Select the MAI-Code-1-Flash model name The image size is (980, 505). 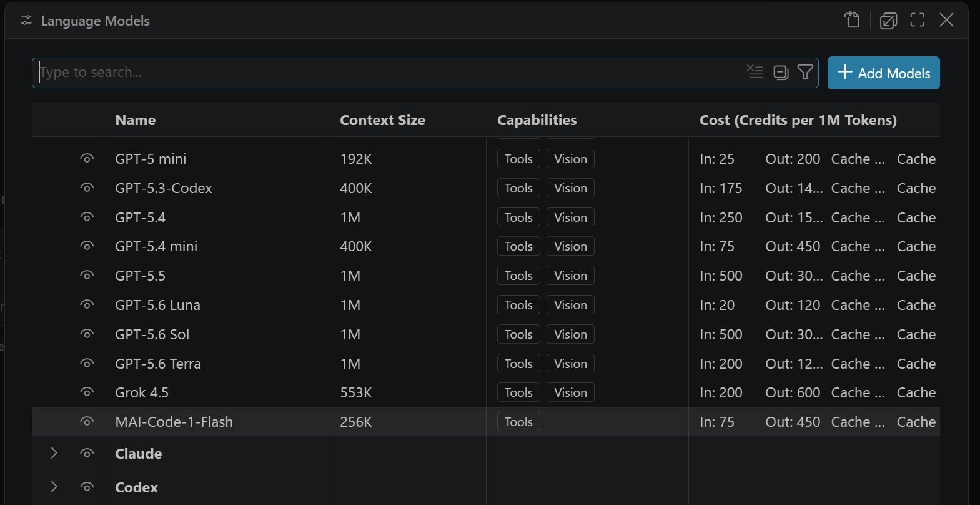point(174,422)
